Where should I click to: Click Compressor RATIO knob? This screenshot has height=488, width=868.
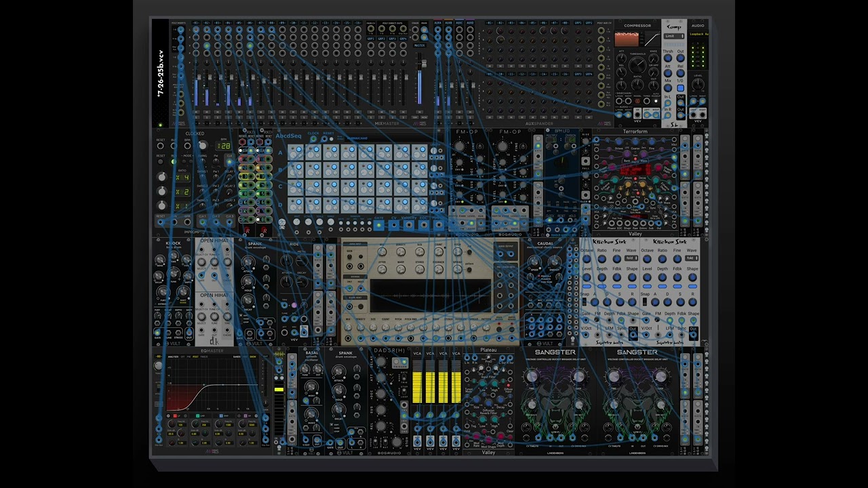click(637, 85)
